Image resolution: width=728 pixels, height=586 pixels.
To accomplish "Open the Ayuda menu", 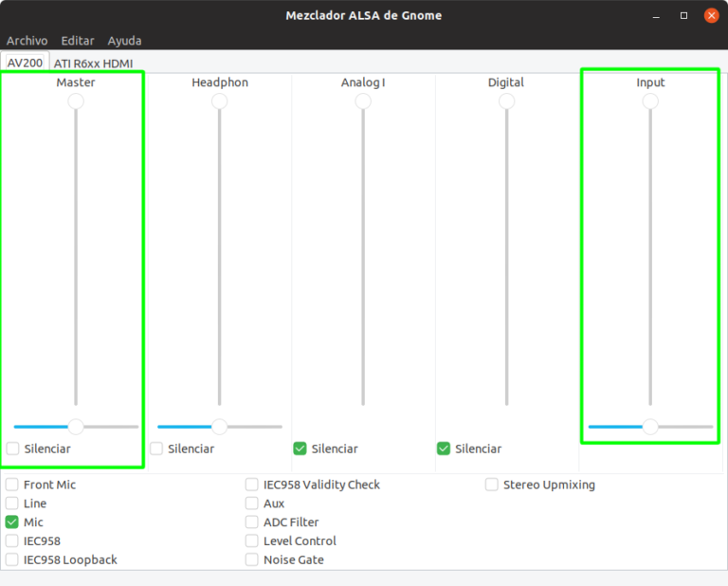I will (x=124, y=41).
